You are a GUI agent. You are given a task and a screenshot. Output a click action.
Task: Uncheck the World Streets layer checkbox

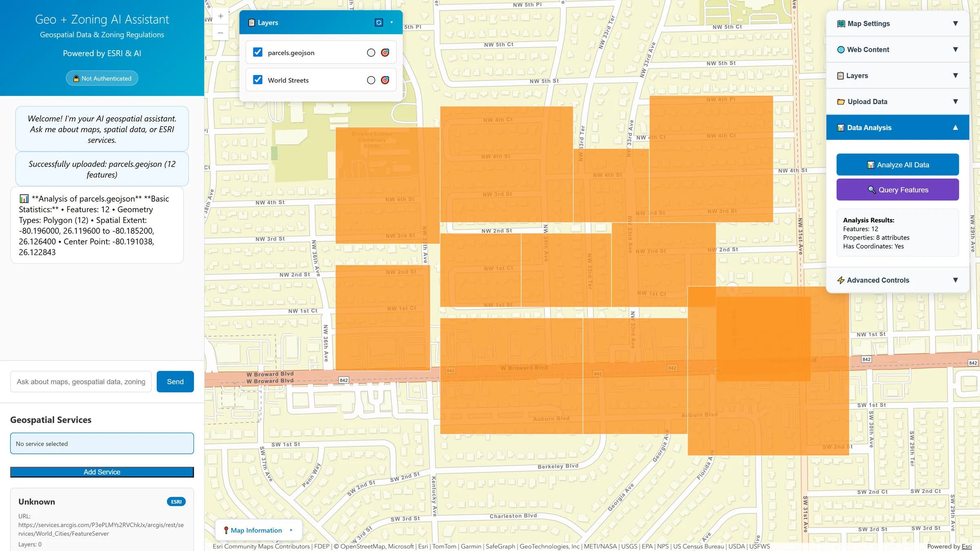click(258, 80)
